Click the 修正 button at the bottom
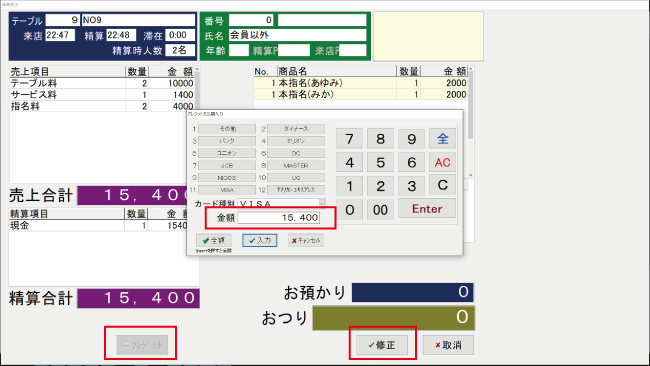The image size is (650, 366). coord(382,345)
